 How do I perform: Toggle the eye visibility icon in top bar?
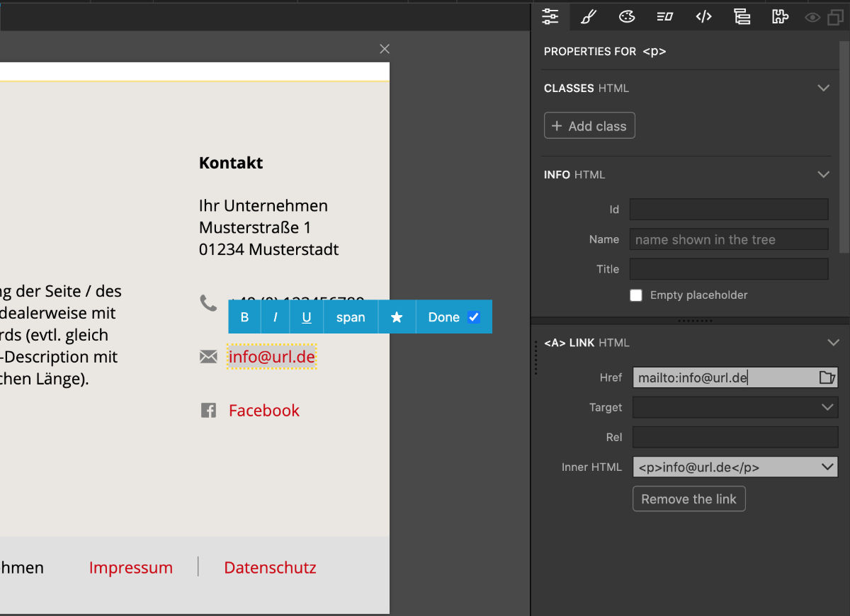tap(812, 17)
